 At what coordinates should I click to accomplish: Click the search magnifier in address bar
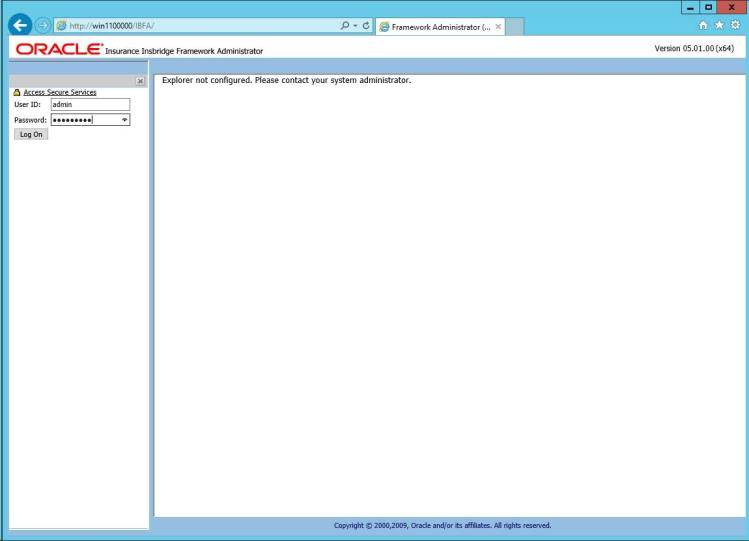pyautogui.click(x=344, y=25)
